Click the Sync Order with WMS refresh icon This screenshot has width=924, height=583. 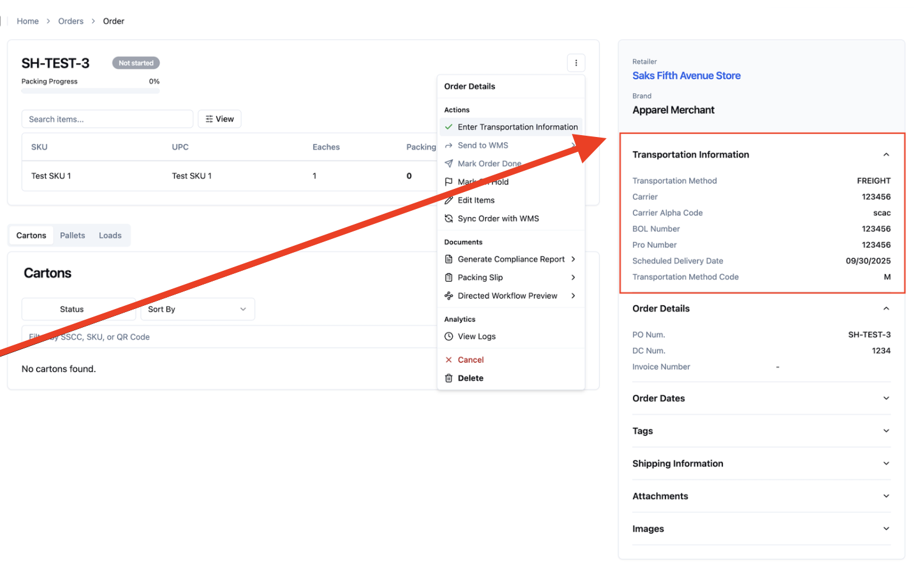448,218
